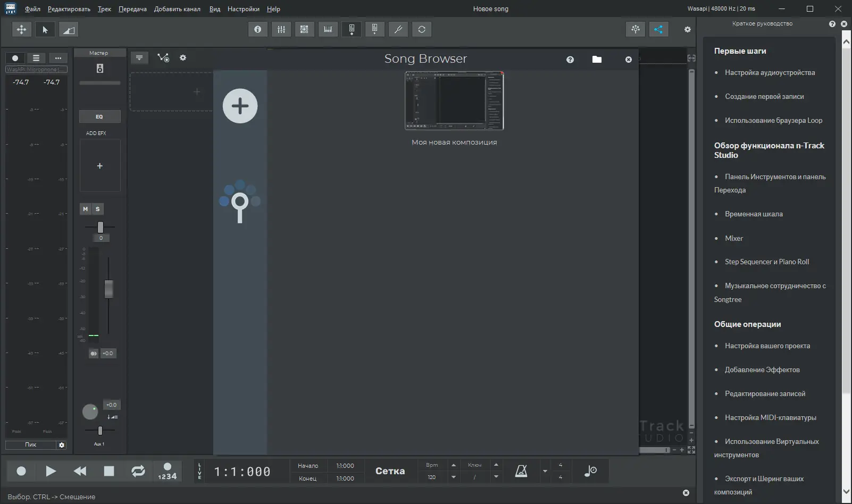Open help icon in Краткое руководство header
The width and height of the screenshot is (852, 504).
click(x=832, y=24)
